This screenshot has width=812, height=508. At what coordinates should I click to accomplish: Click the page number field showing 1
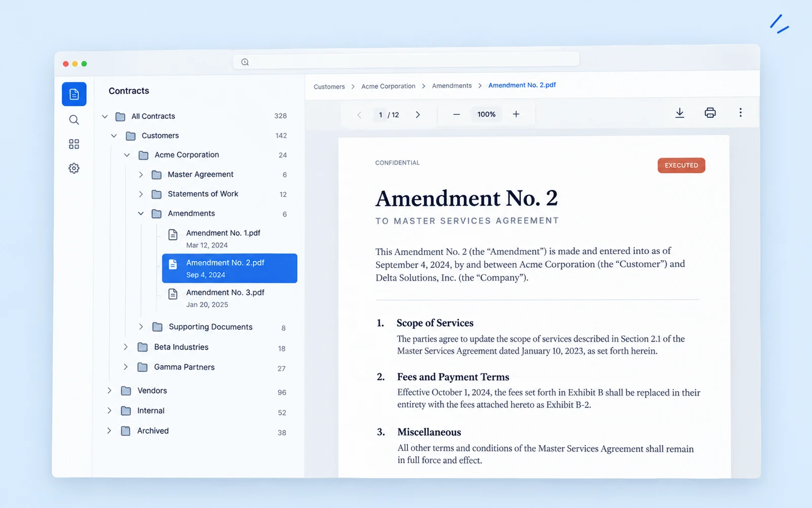(381, 115)
